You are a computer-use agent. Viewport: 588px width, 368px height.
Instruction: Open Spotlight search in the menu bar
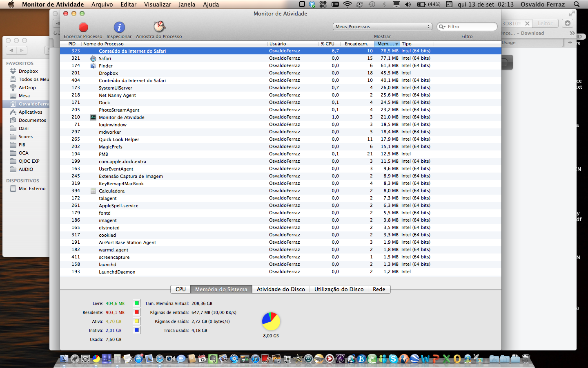(x=577, y=4)
